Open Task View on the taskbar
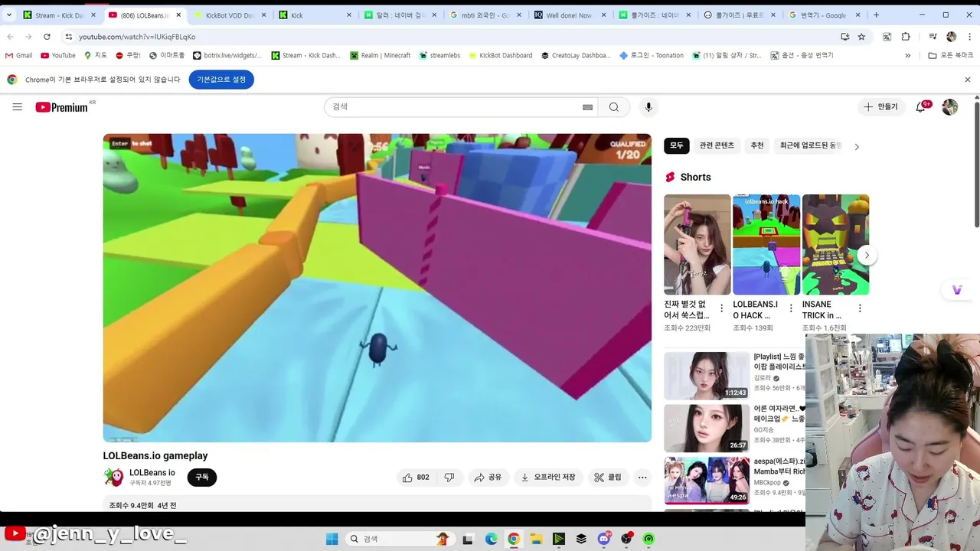 pos(468,539)
